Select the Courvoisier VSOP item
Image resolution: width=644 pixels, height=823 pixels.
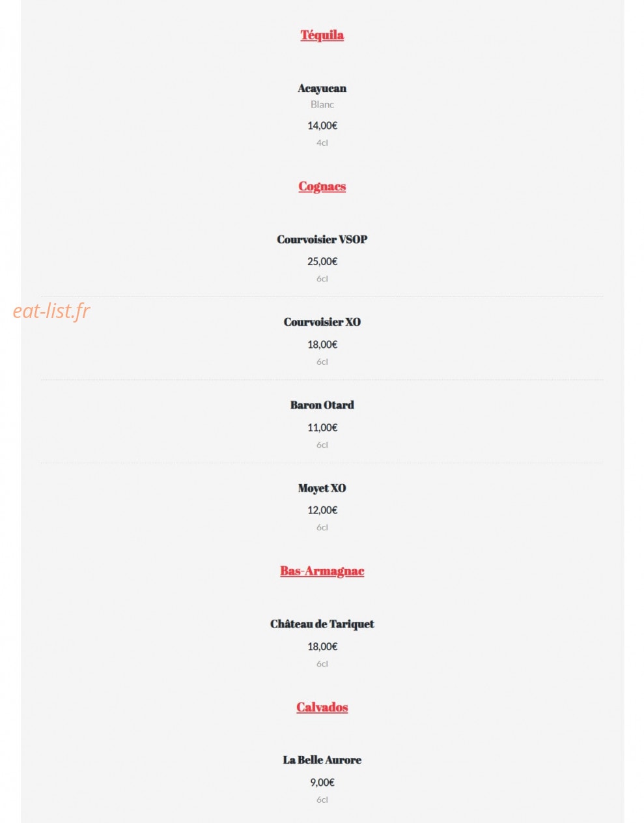[322, 239]
